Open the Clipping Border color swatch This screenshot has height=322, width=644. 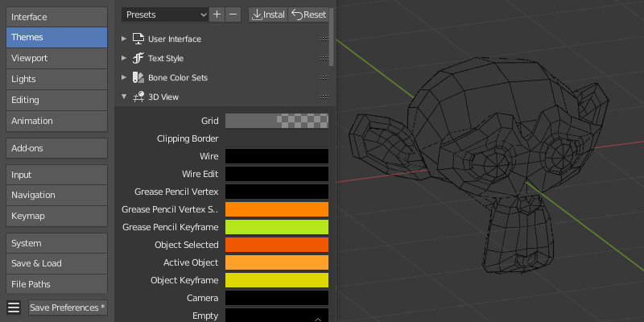[277, 138]
